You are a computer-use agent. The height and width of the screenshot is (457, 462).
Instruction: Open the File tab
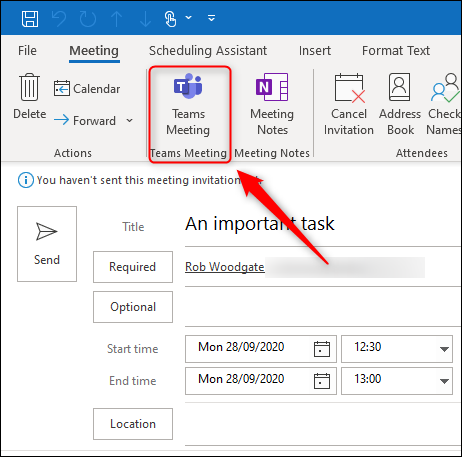pos(27,51)
